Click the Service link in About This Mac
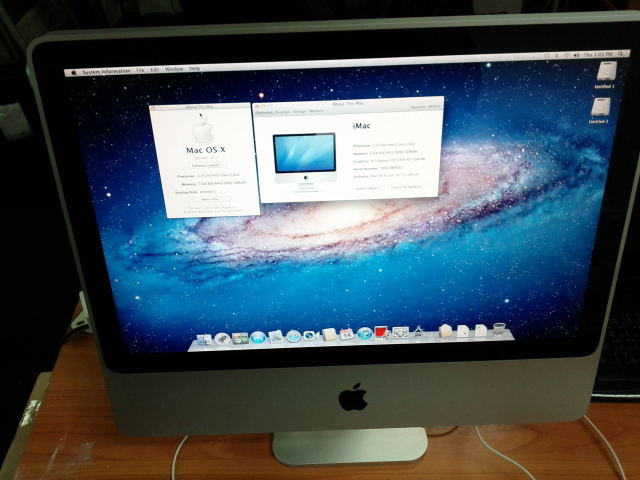 click(x=434, y=106)
